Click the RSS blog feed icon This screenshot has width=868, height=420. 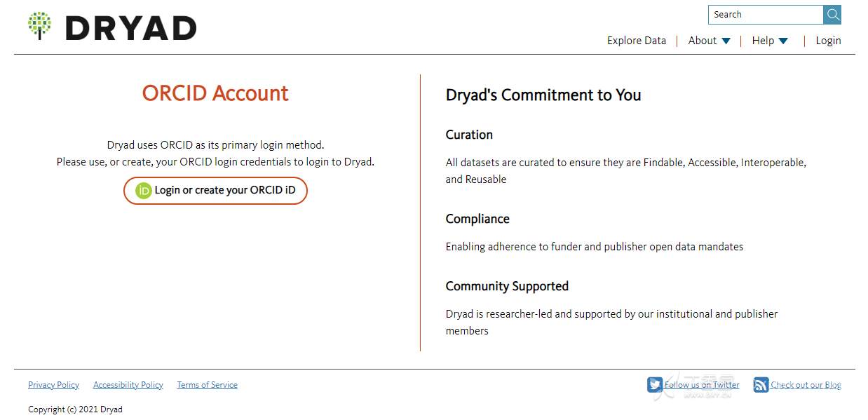[761, 385]
